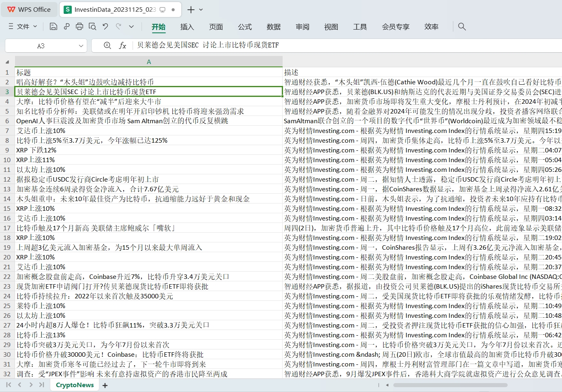The height and width of the screenshot is (392, 562).
Task: Expand the quick access toolbar chevron
Action: click(131, 27)
